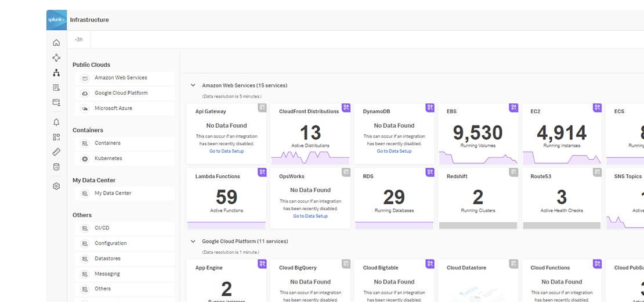Click the gray badge on Route53 card

tap(598, 172)
